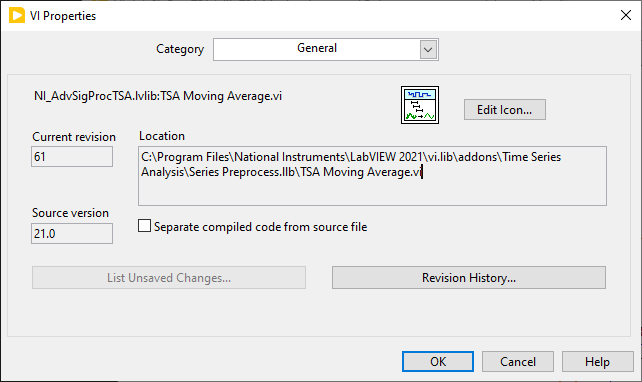Expand the Category dropdown arrow
This screenshot has height=382, width=642.
pos(428,50)
